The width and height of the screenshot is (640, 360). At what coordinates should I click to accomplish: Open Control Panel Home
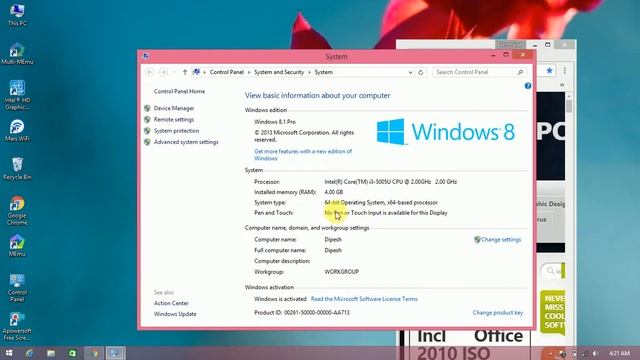179,91
